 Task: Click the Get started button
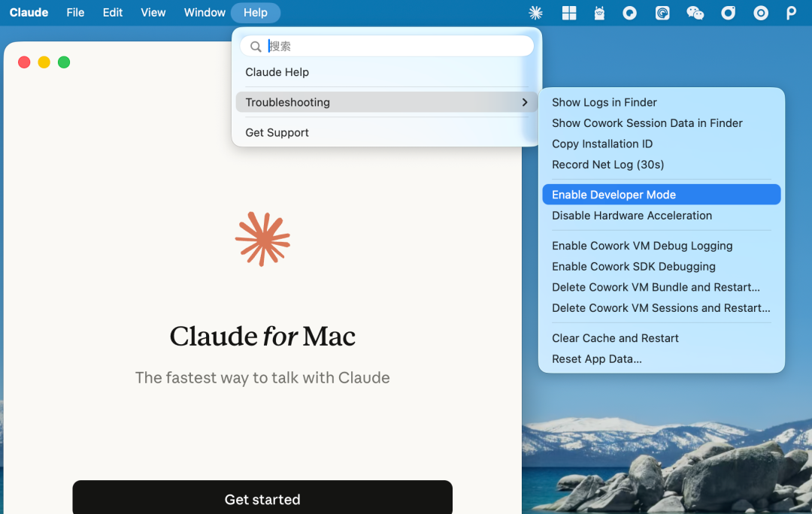[x=262, y=497]
